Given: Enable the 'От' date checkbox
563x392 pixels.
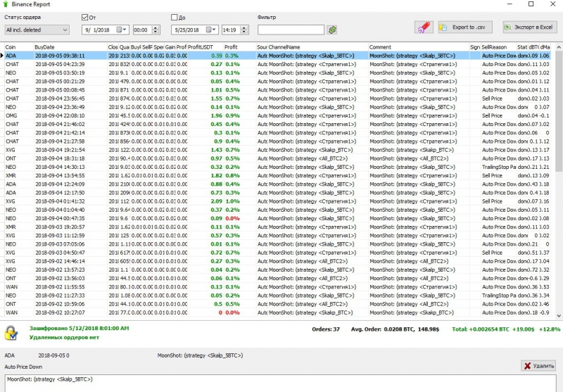Looking at the screenshot, I should (x=84, y=17).
